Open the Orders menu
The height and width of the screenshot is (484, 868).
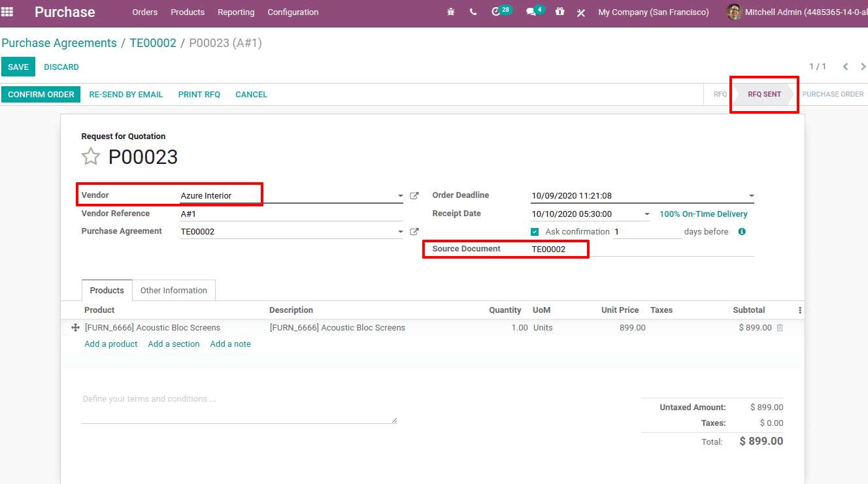coord(144,12)
